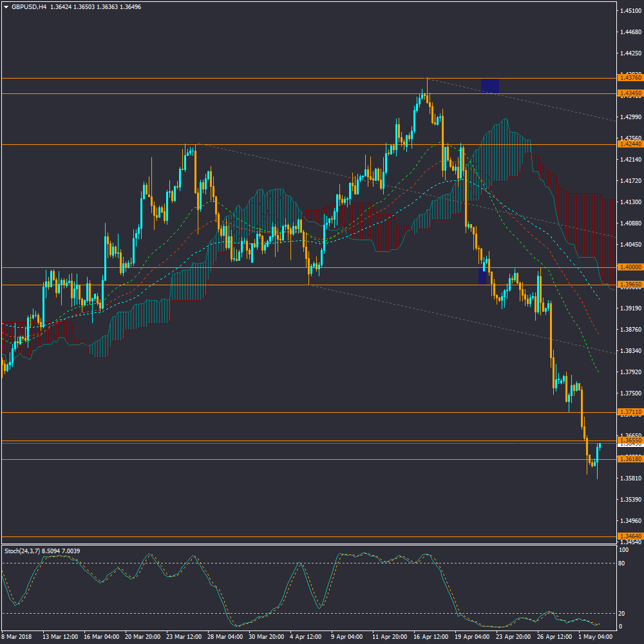This screenshot has height=644, width=644.
Task: Select the 1.43760 price level label
Action: (x=629, y=78)
